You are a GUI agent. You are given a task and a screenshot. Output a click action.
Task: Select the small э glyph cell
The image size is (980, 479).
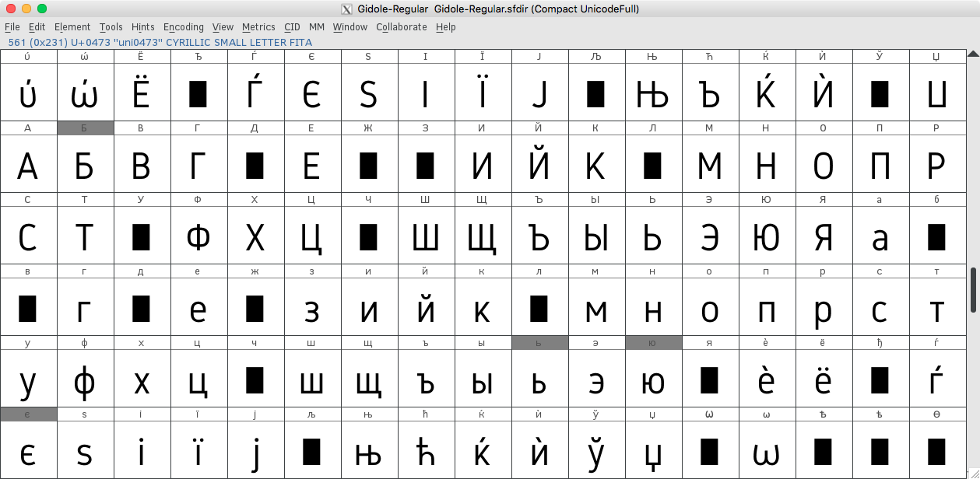click(596, 379)
